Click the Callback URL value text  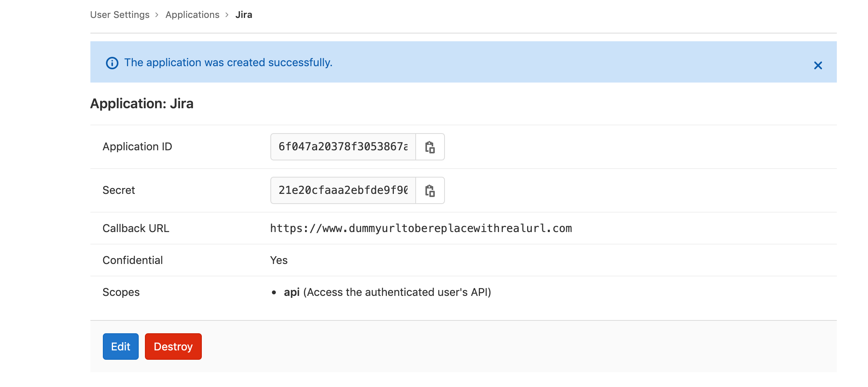click(421, 229)
